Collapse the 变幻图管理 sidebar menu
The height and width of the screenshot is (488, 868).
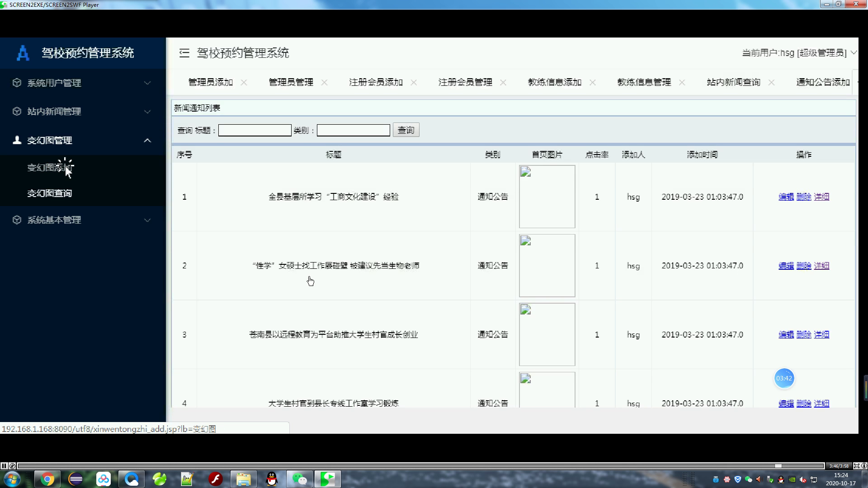tap(83, 140)
